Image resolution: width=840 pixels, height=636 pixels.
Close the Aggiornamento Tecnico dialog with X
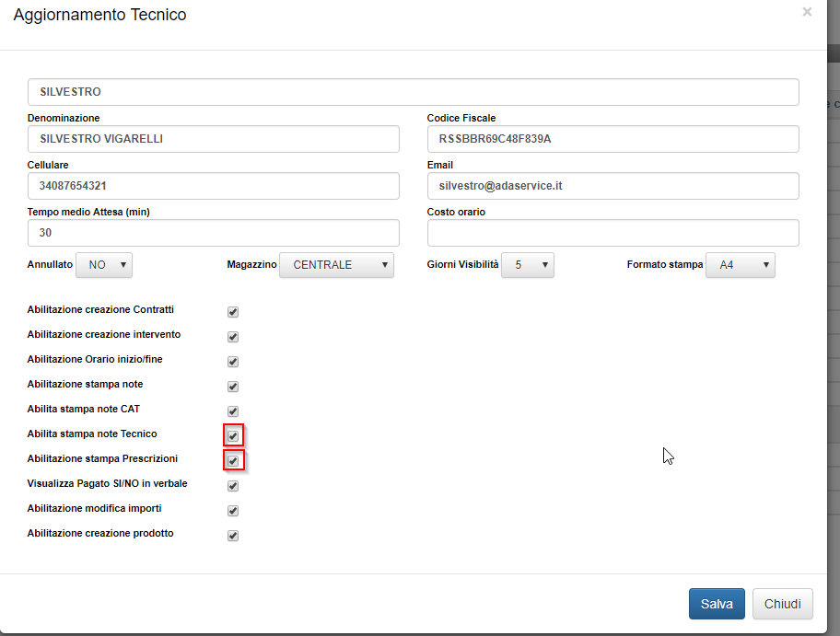807,12
